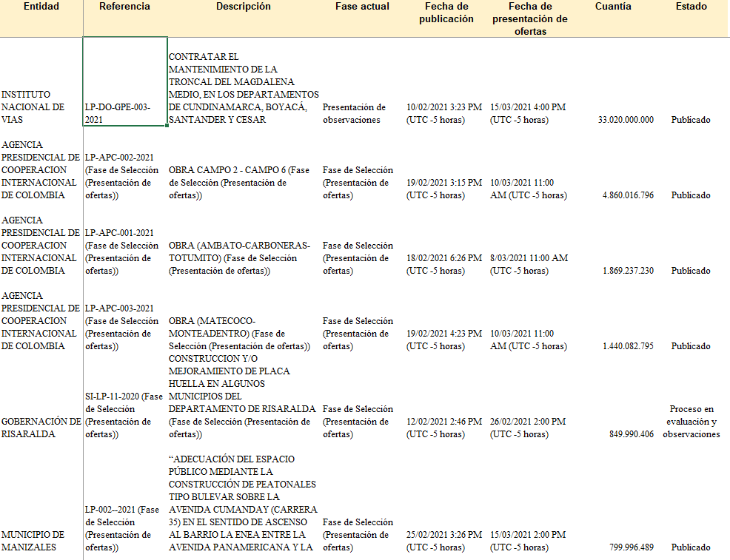Select the Entidad column header
730x560 pixels.
[41, 7]
